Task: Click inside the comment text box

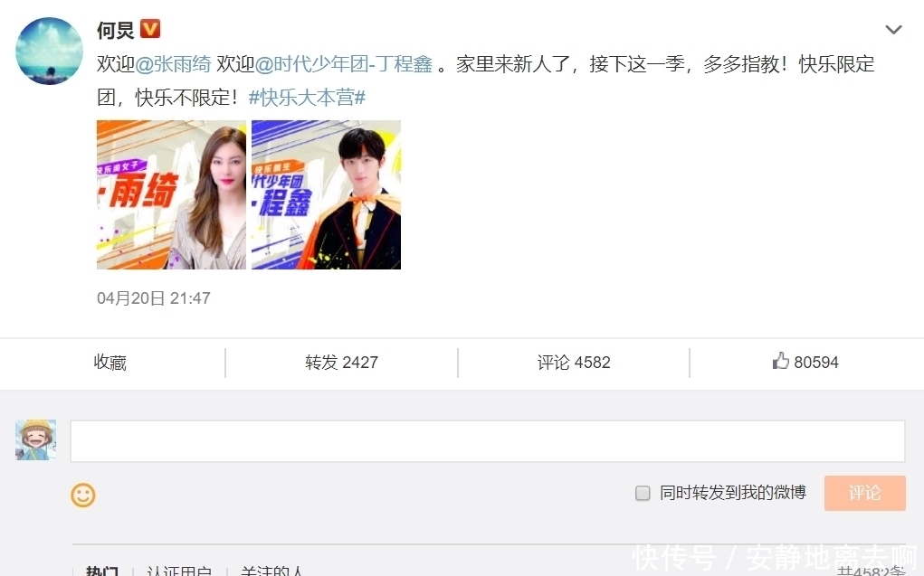Action: click(487, 440)
